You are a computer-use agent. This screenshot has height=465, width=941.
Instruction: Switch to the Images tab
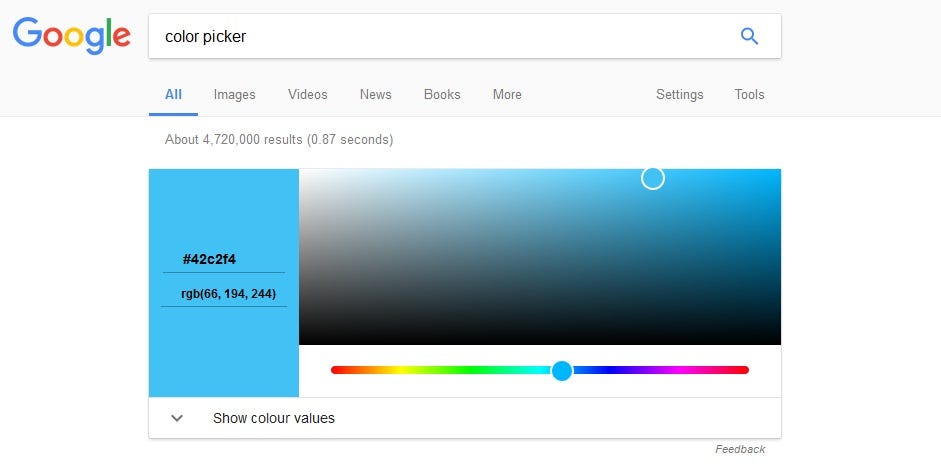point(235,95)
